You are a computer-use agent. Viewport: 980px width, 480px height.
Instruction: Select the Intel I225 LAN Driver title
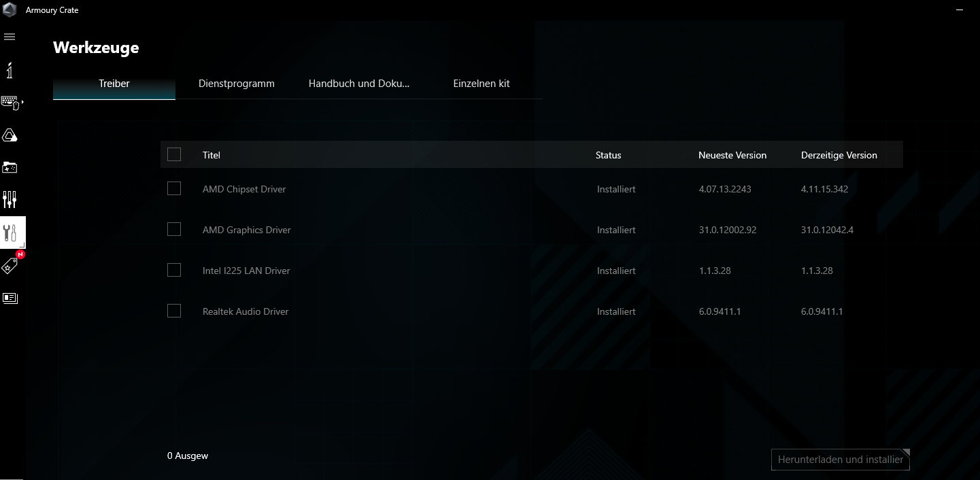246,271
